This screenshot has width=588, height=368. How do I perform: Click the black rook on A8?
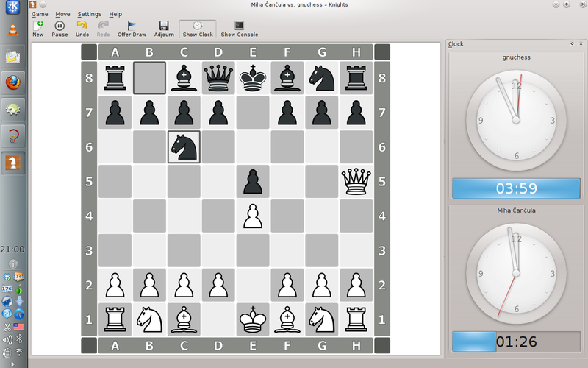click(115, 78)
